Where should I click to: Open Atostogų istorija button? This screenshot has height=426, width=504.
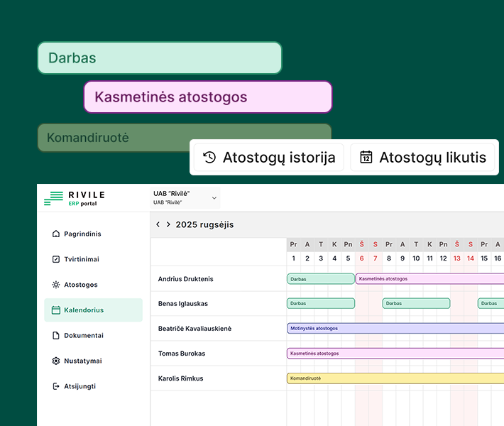[269, 158]
